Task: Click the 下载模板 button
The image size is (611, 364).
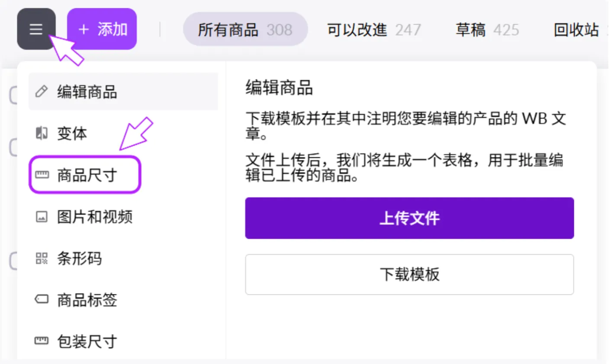Action: (x=409, y=275)
